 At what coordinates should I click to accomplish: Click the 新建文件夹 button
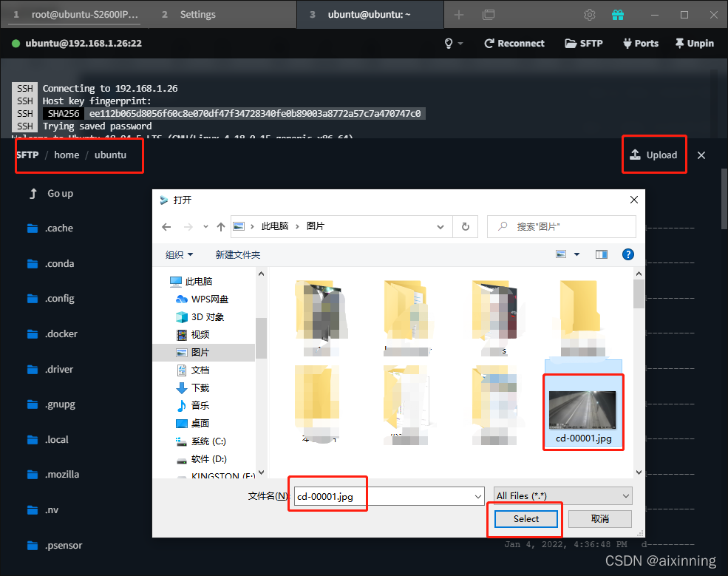[x=238, y=254]
